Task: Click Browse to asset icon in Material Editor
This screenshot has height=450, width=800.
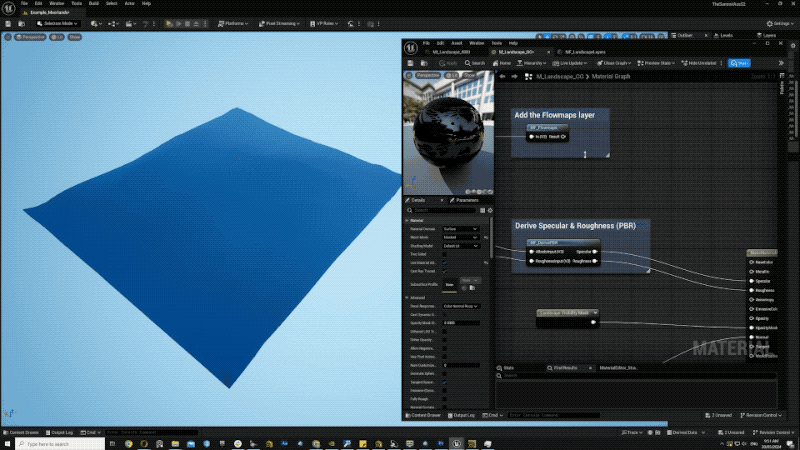Action: coord(424,63)
